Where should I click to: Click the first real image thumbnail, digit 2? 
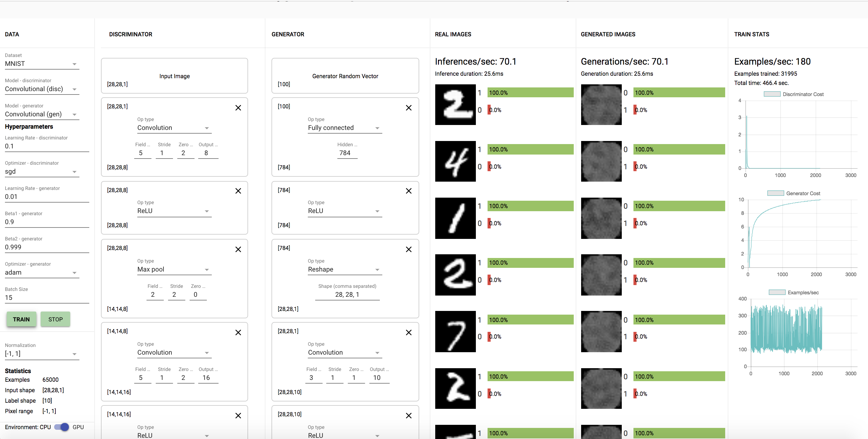tap(455, 104)
